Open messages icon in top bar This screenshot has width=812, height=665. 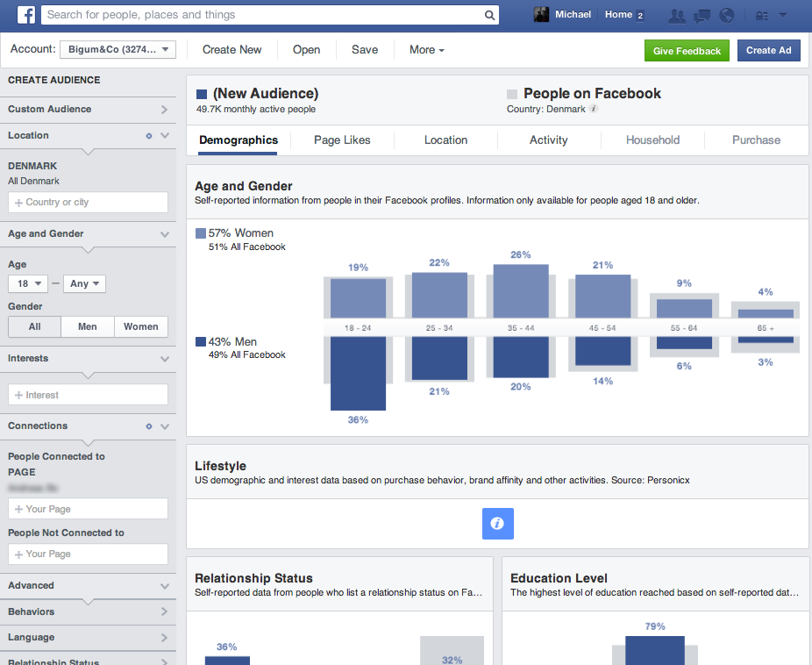click(702, 16)
